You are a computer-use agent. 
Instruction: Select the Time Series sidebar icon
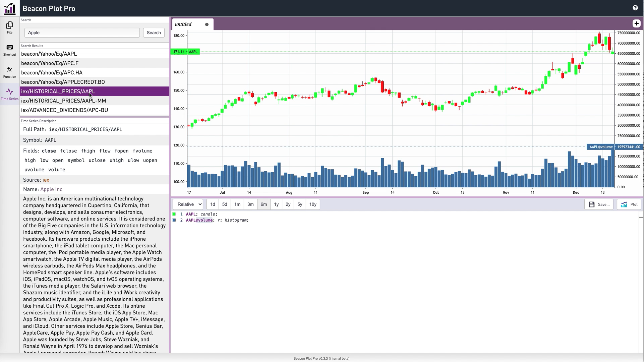(10, 94)
